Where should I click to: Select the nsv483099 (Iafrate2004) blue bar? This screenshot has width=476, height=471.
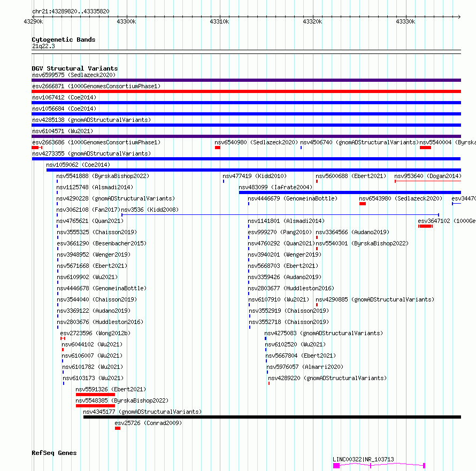point(350,192)
